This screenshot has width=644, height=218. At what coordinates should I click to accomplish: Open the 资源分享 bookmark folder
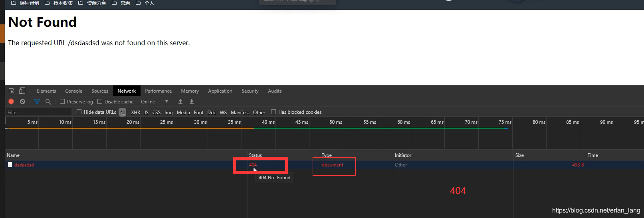pos(92,3)
